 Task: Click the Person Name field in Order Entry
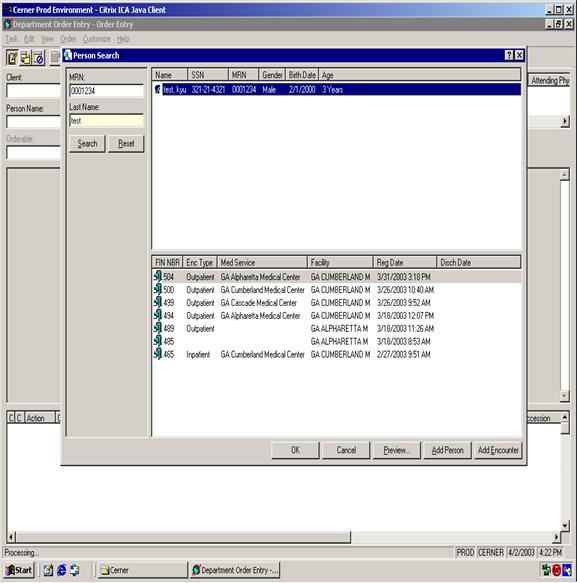coord(33,122)
